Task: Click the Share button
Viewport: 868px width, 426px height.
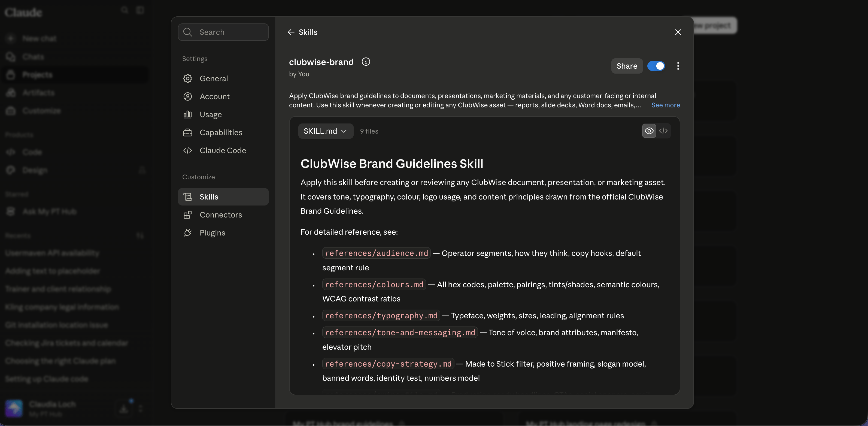Action: tap(627, 66)
